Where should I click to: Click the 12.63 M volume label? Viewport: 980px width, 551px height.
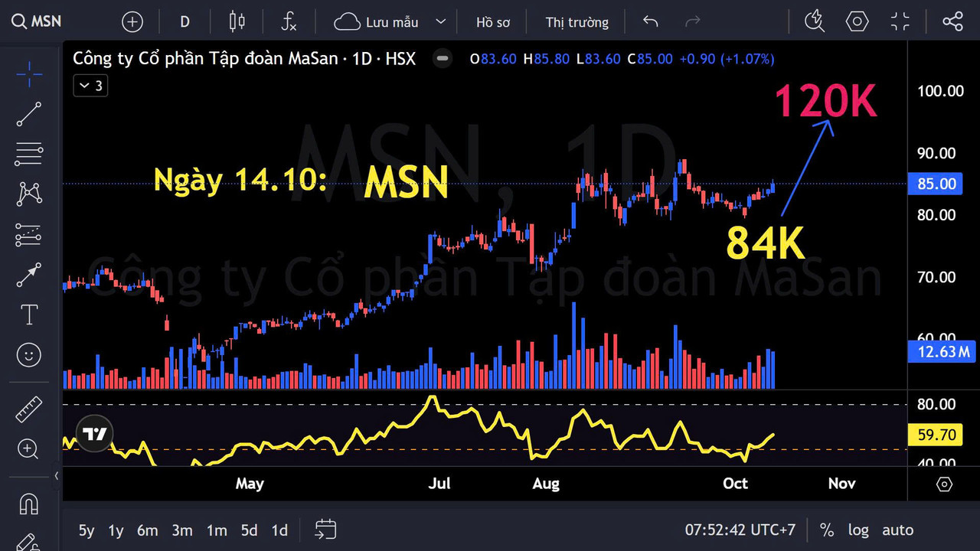[x=942, y=352]
